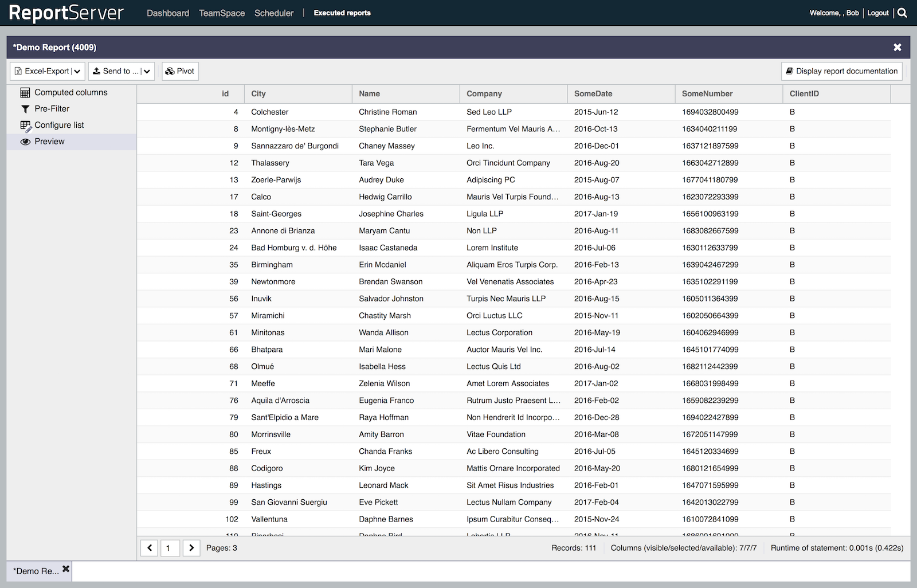This screenshot has height=588, width=917.
Task: Click the Send to upload icon
Action: coord(96,71)
